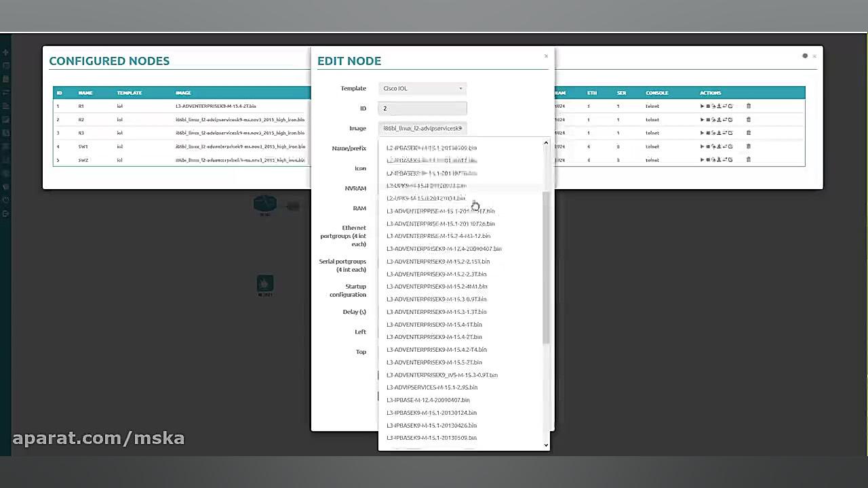Close the Configured Nodes panel
868x488 pixels.
click(814, 56)
